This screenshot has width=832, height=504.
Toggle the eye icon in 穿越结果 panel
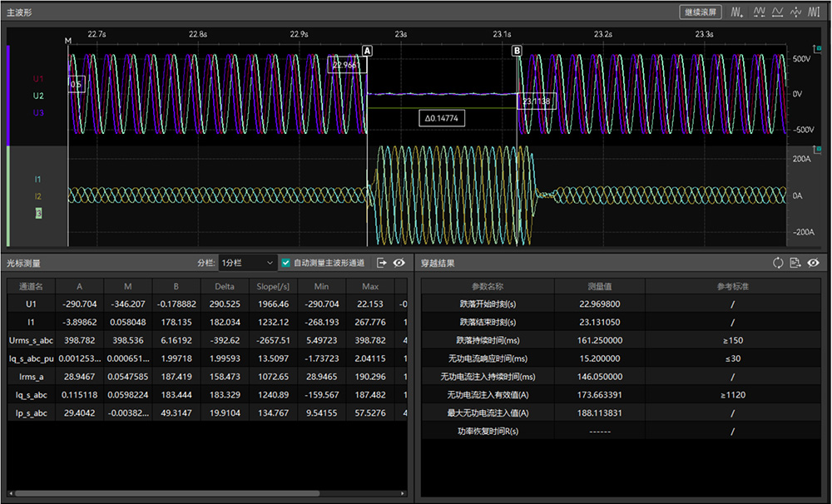coord(814,263)
